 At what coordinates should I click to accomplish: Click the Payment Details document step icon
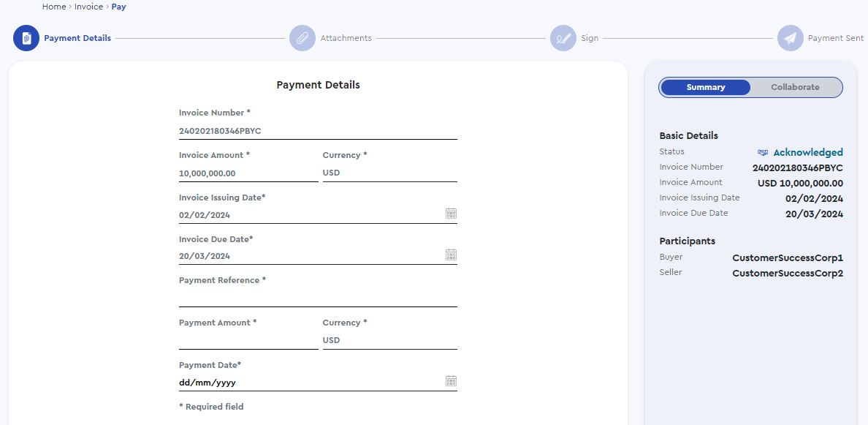[x=26, y=38]
